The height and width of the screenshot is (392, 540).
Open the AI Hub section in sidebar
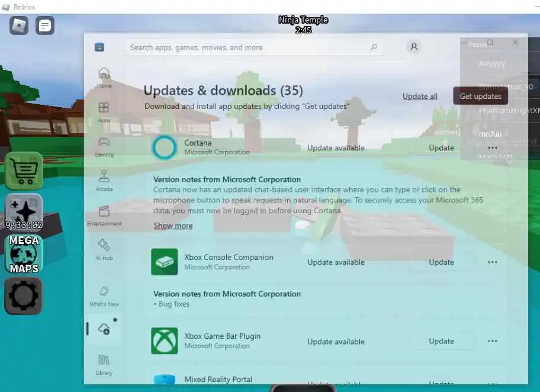pos(104,250)
